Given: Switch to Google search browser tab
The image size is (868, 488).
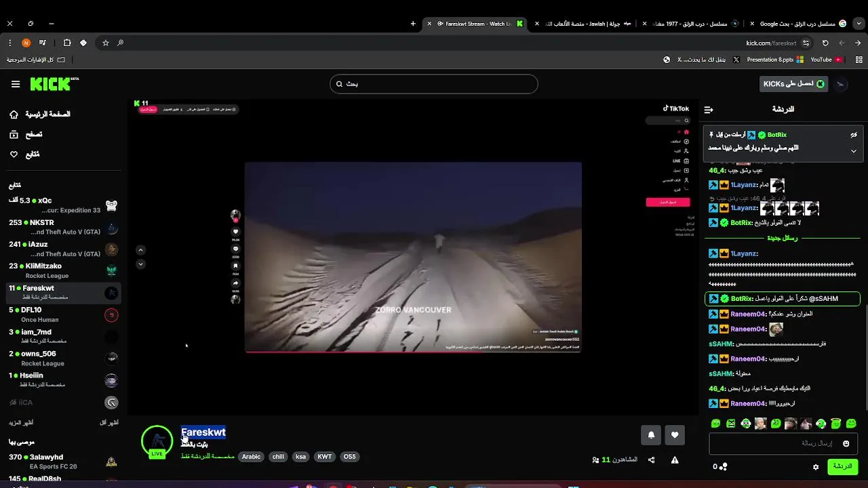Looking at the screenshot, I should click(x=799, y=24).
